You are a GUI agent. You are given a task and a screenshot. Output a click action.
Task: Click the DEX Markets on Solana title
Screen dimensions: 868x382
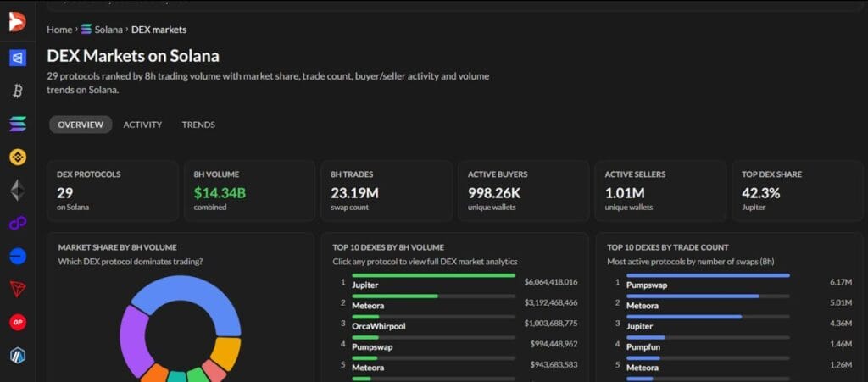(133, 56)
